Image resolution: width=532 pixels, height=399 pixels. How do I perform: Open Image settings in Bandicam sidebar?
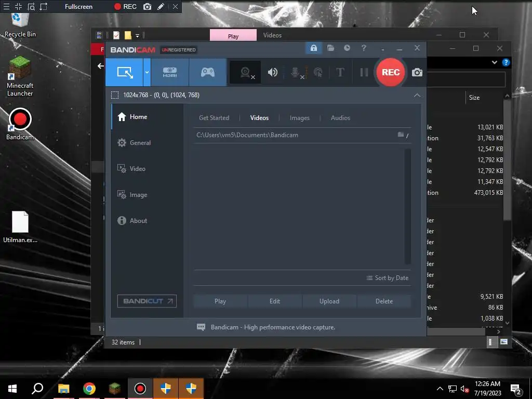(x=147, y=195)
